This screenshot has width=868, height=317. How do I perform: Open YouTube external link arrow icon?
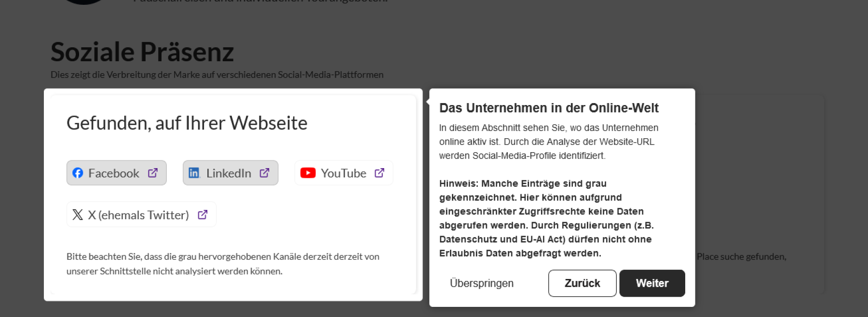[x=380, y=172]
